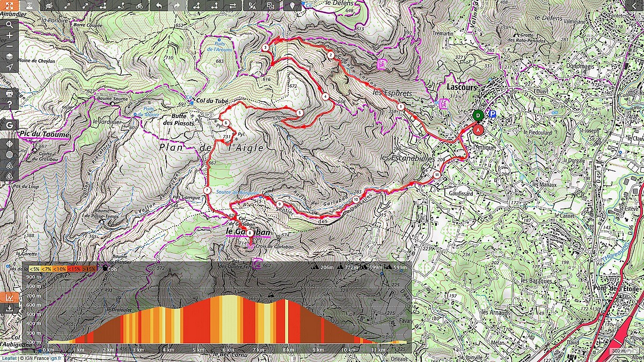Open help with question mark icon

[x=10, y=105]
